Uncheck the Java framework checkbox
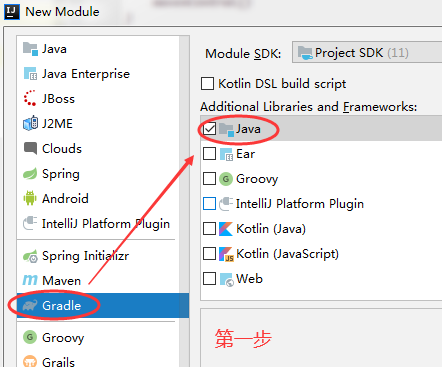This screenshot has width=442, height=367. (210, 129)
